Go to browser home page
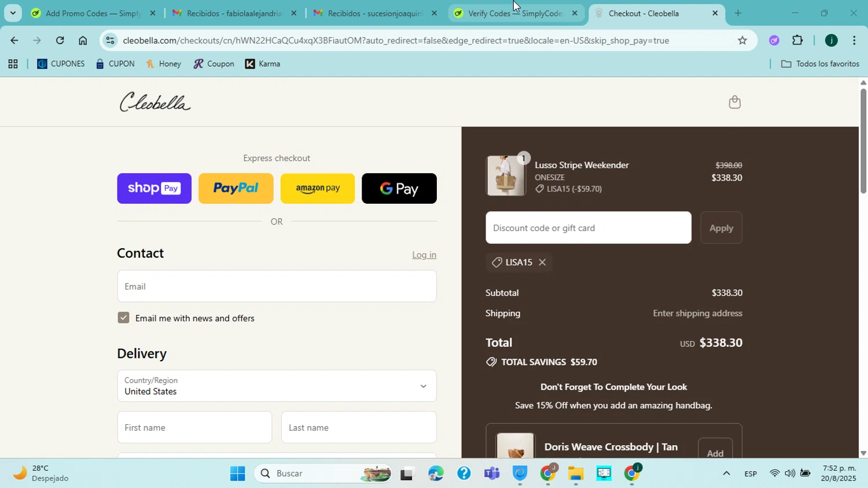Viewport: 868px width, 488px height. coord(83,41)
